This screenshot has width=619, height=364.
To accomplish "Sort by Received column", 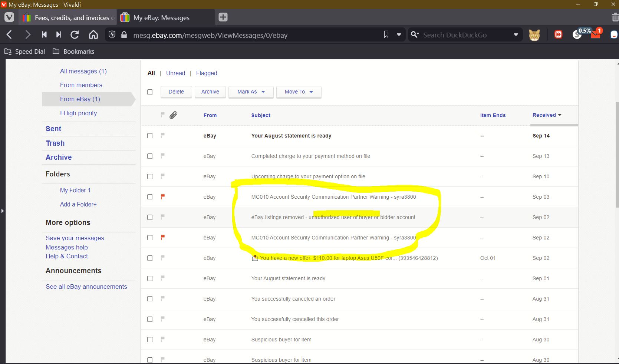I will point(547,115).
